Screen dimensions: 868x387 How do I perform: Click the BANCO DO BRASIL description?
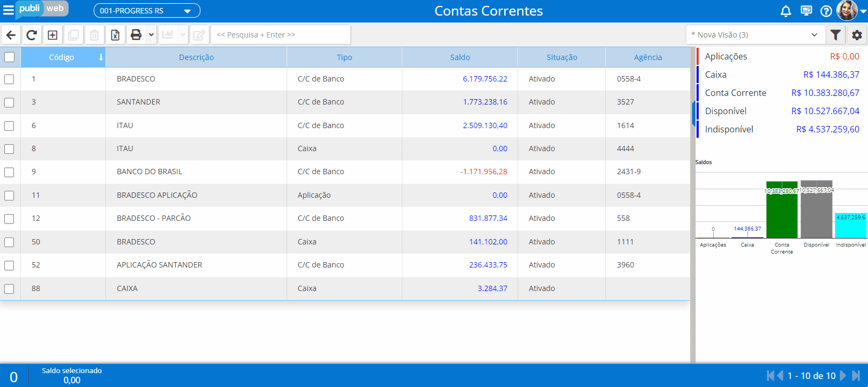(149, 172)
